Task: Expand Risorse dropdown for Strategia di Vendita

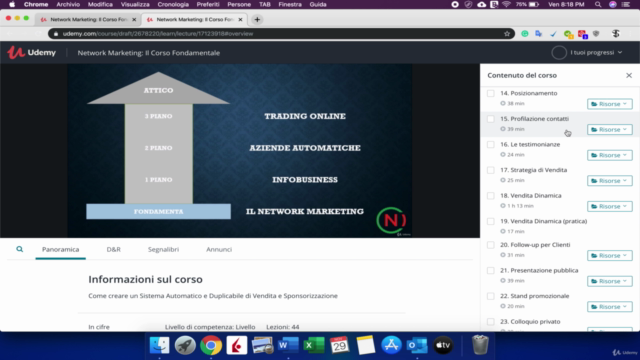Action: click(609, 181)
